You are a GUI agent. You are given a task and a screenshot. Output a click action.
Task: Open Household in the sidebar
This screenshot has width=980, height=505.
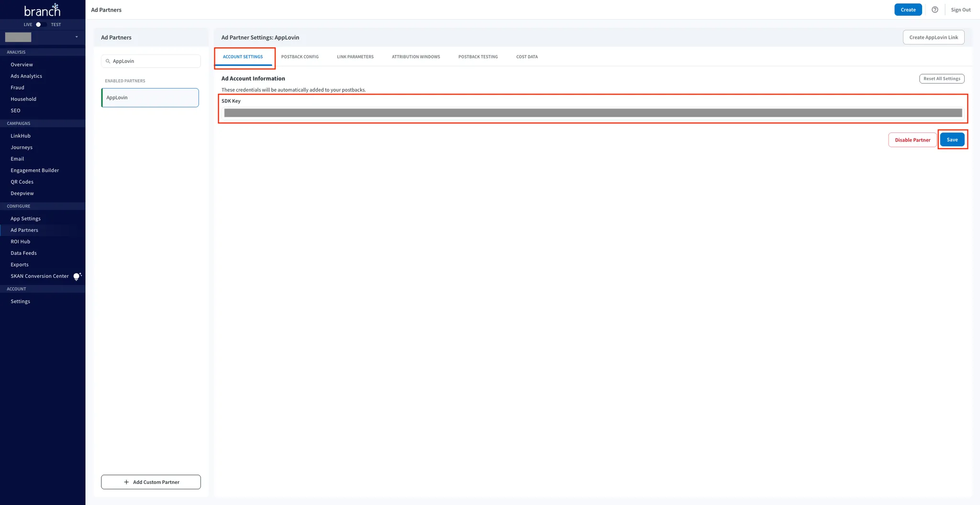(x=23, y=99)
